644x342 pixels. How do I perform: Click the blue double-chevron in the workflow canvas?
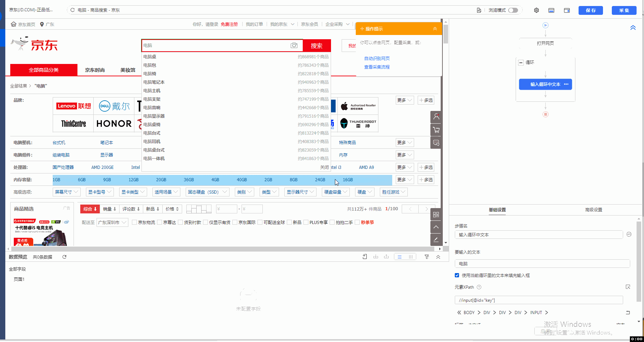633,28
